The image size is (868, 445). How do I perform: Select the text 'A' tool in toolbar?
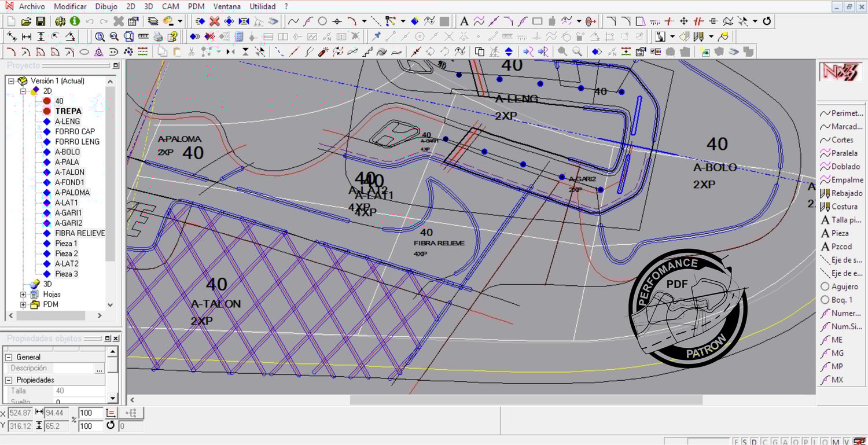tap(464, 21)
